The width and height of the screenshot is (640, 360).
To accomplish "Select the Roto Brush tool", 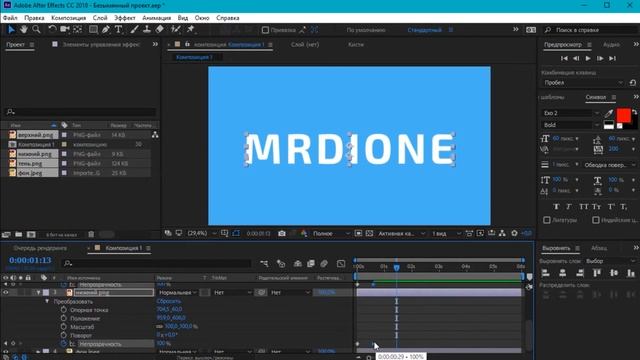I will [x=176, y=29].
